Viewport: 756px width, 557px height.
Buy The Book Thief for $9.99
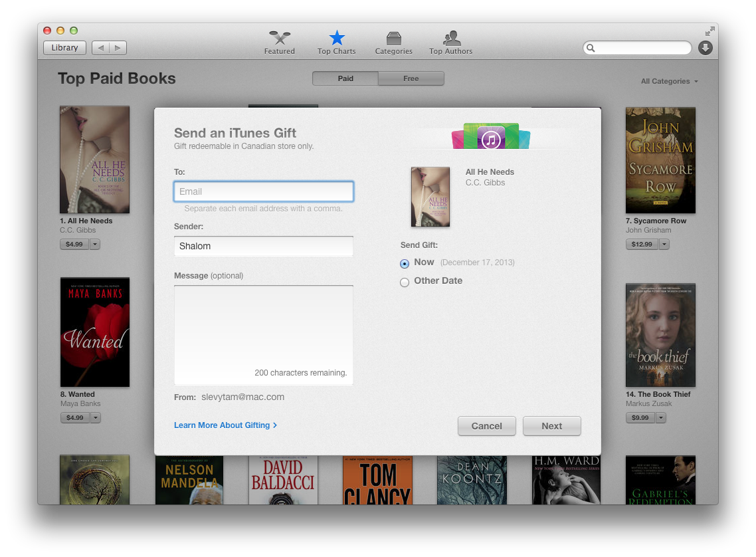[641, 417]
